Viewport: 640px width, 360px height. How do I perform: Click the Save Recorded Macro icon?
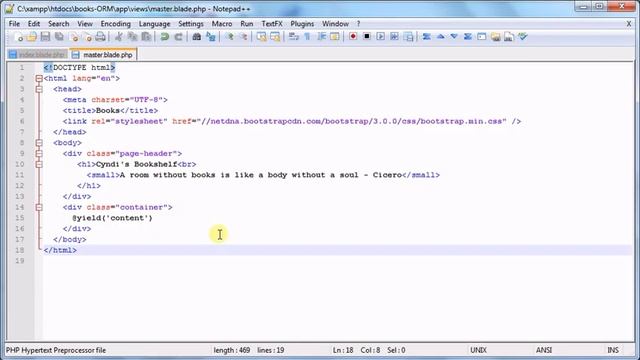pos(408,37)
